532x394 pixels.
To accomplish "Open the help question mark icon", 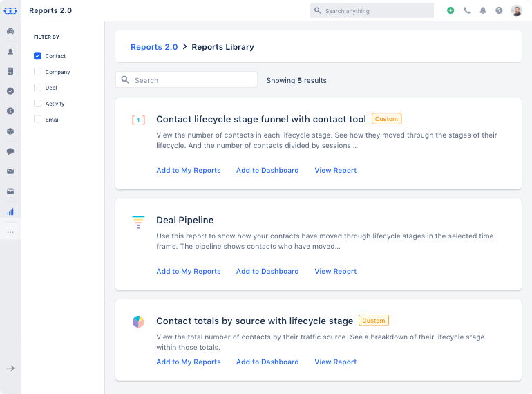I will pyautogui.click(x=499, y=10).
